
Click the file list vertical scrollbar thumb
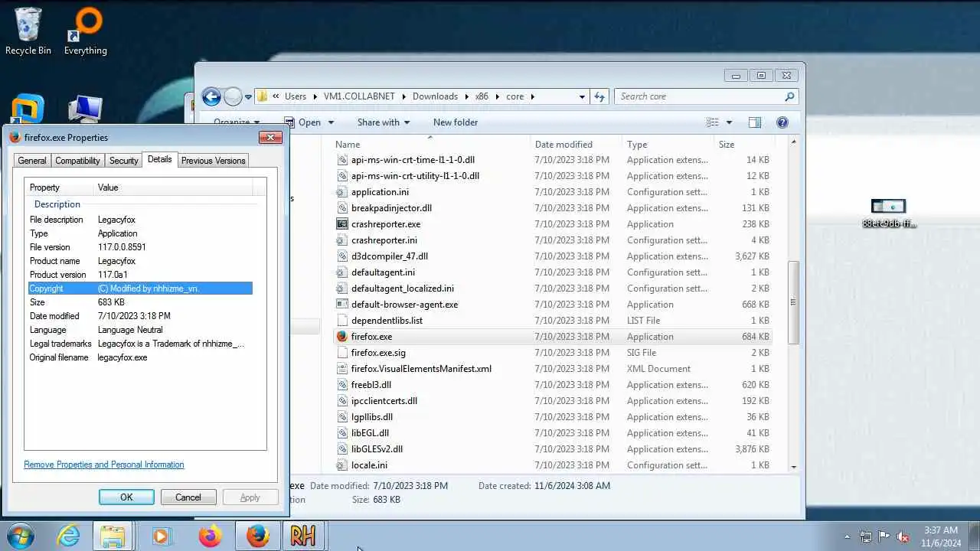click(793, 302)
